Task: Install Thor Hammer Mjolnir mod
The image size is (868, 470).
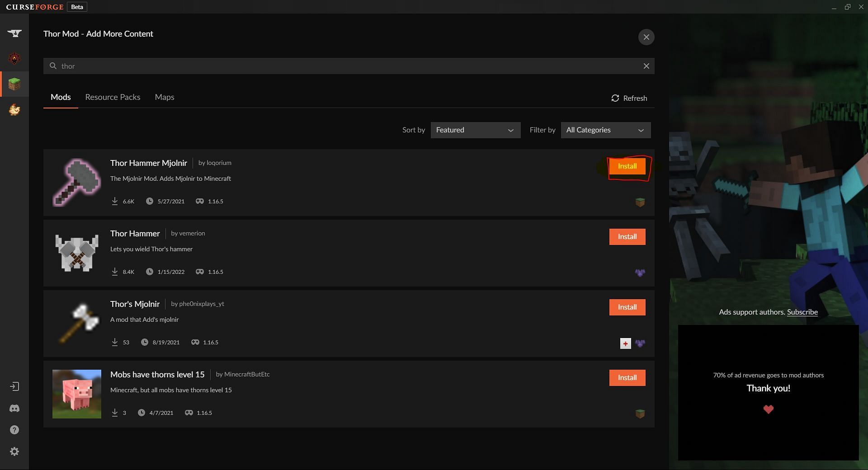Action: click(627, 166)
